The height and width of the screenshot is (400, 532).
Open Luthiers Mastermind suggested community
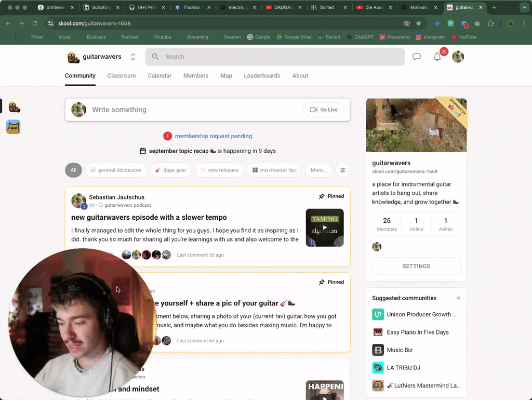[x=416, y=385]
